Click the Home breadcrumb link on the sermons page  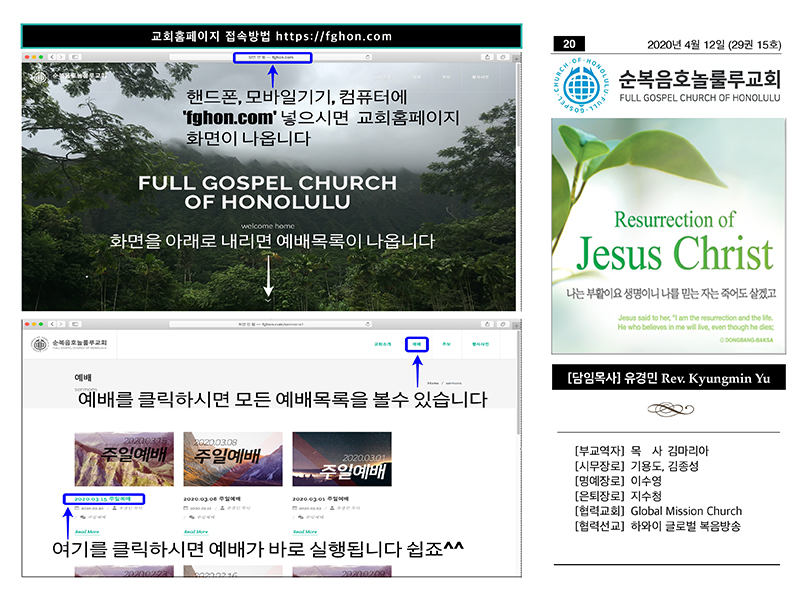[x=433, y=383]
